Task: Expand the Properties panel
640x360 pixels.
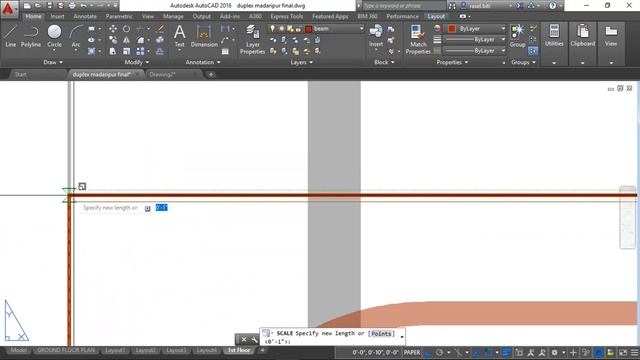Action: click(x=452, y=62)
